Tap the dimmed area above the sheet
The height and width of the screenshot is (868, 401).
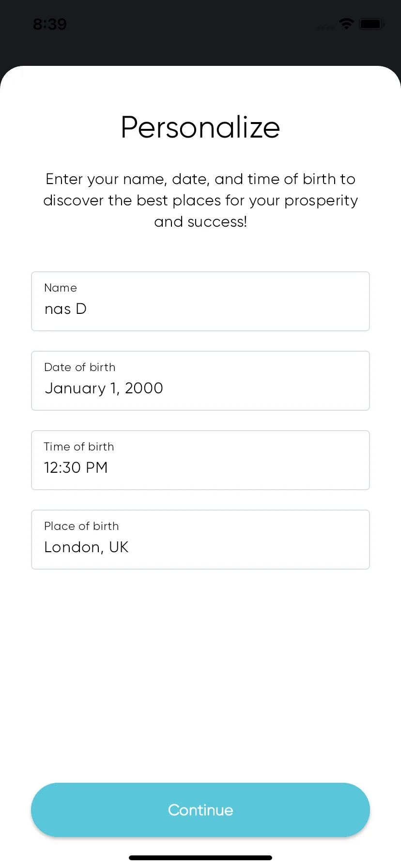coord(200,46)
